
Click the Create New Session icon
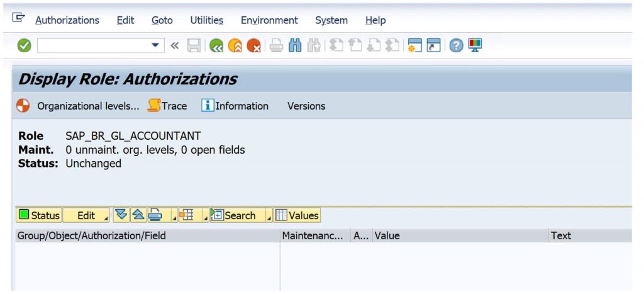(x=415, y=45)
